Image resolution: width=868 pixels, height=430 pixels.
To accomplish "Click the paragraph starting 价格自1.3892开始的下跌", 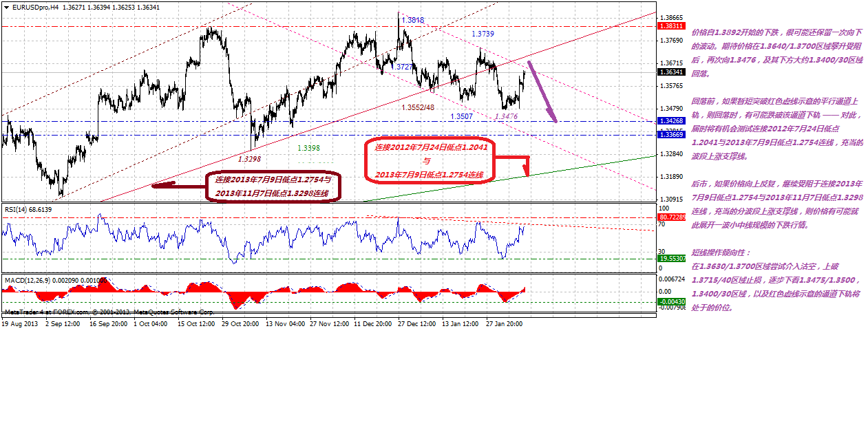I will 778,52.
